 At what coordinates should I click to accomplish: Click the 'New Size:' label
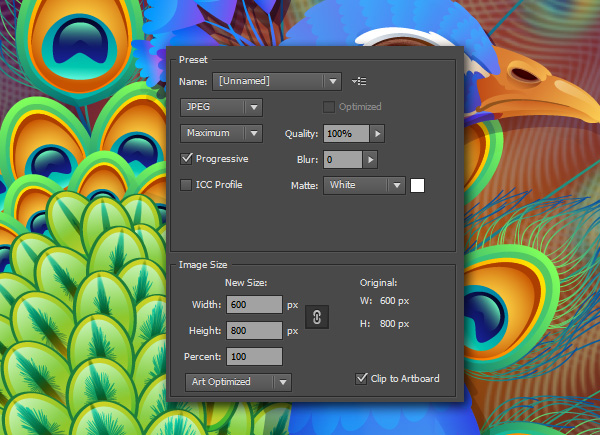pyautogui.click(x=246, y=283)
